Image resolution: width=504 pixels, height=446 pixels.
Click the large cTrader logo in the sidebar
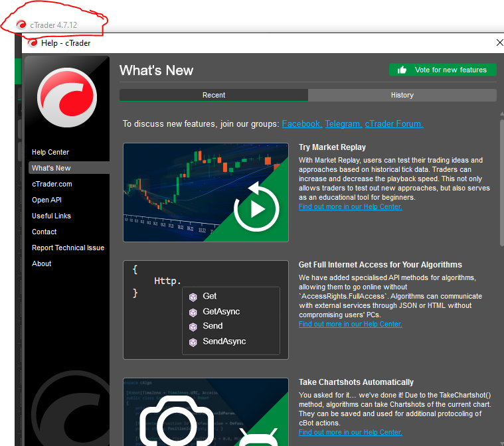coord(67,98)
